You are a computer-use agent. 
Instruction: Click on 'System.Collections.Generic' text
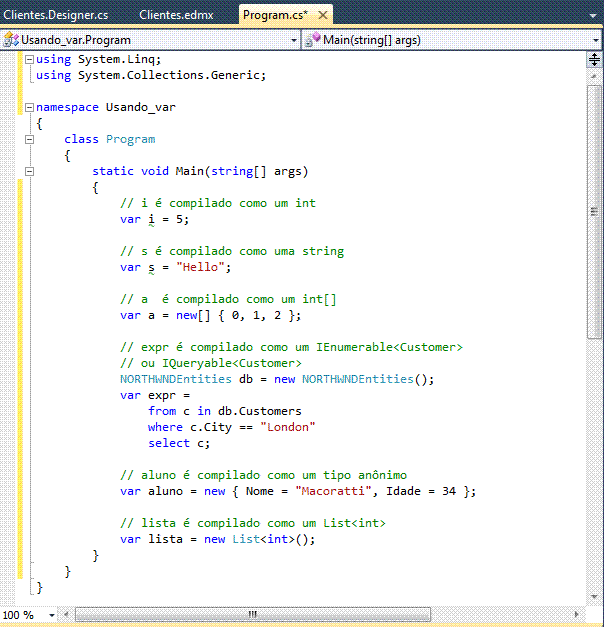(x=168, y=76)
